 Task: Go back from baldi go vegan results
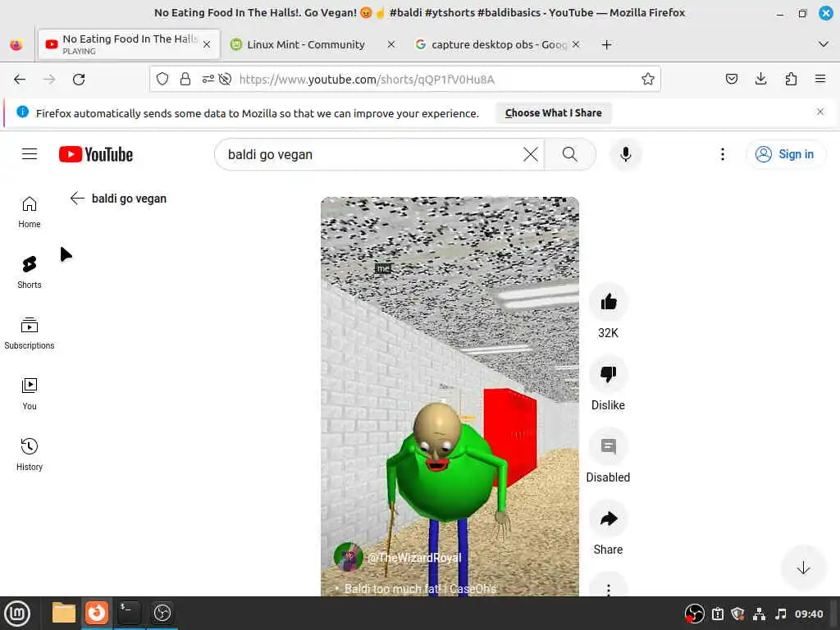[77, 199]
